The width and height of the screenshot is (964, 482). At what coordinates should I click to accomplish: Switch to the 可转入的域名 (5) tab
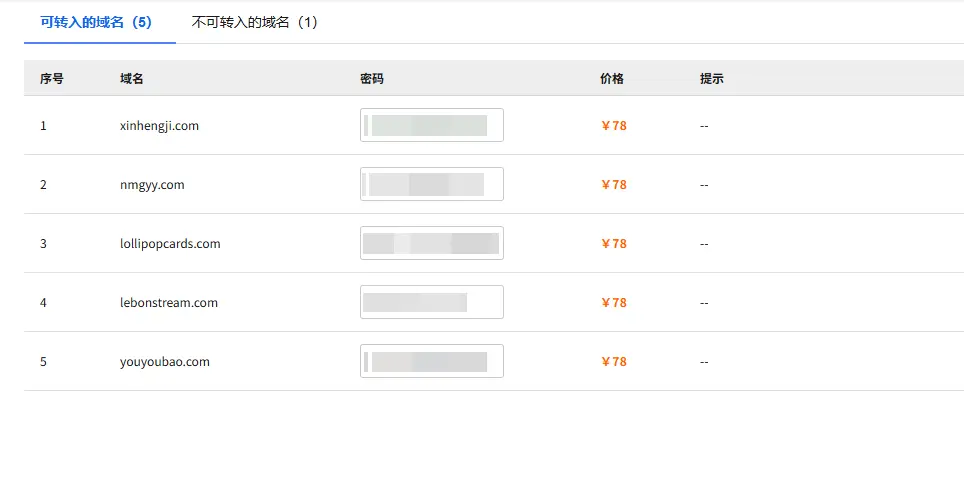click(97, 23)
